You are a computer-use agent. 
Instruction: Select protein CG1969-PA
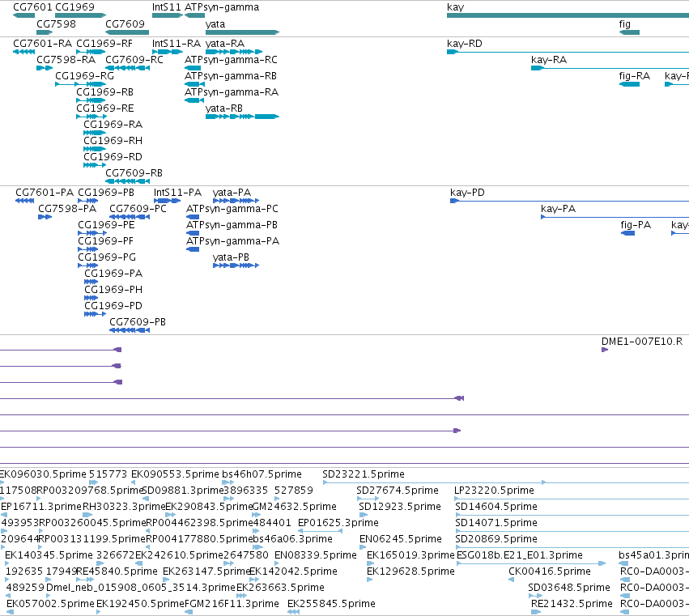point(113,274)
